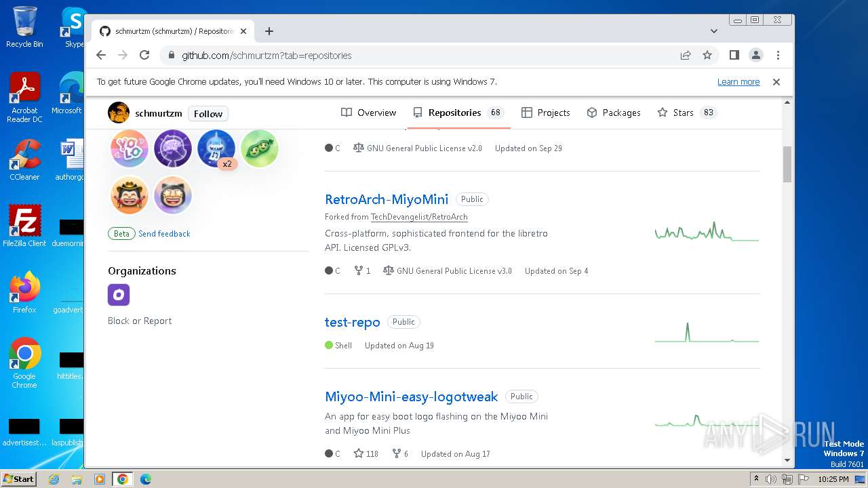This screenshot has height=488, width=868.
Task: Switch to the Overview tab
Action: point(368,113)
